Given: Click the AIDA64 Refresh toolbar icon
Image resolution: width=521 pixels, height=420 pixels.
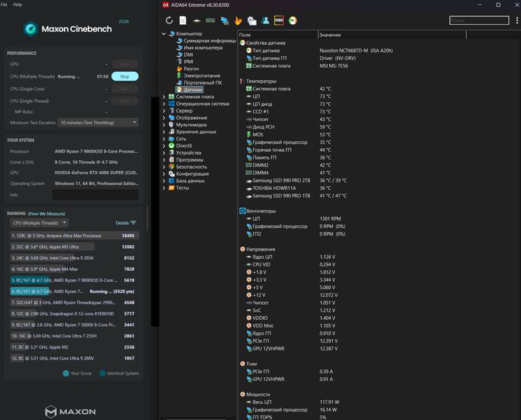Looking at the screenshot, I should 169,21.
